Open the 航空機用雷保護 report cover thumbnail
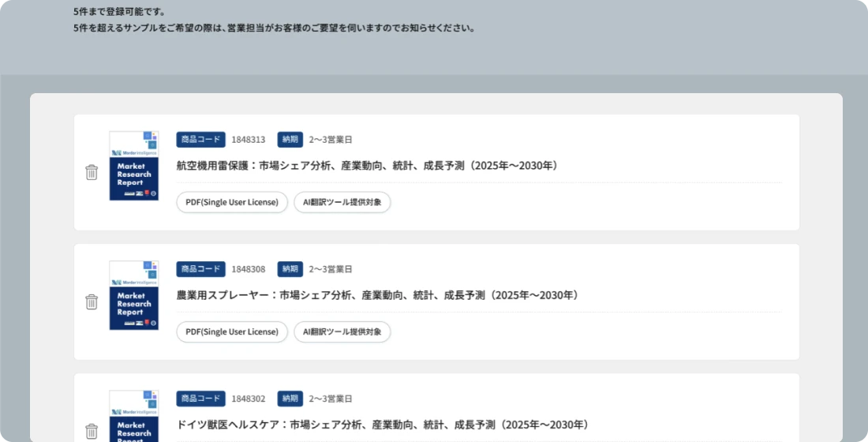 click(x=134, y=166)
